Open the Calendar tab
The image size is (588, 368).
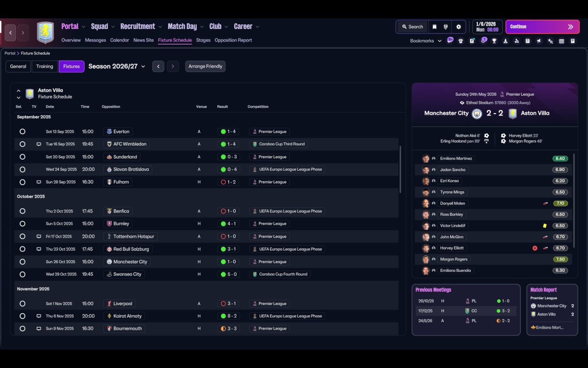tap(119, 40)
